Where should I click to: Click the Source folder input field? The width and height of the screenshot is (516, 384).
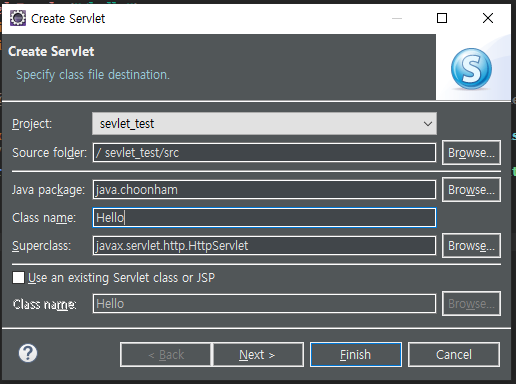coord(264,153)
